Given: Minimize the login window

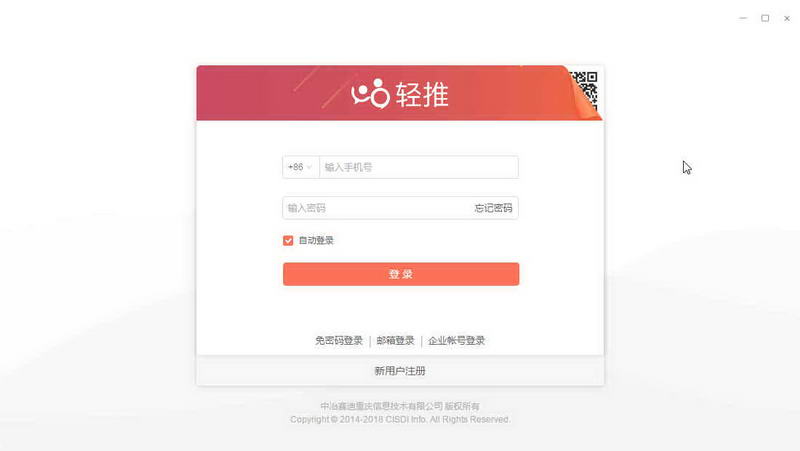Looking at the screenshot, I should 743,18.
